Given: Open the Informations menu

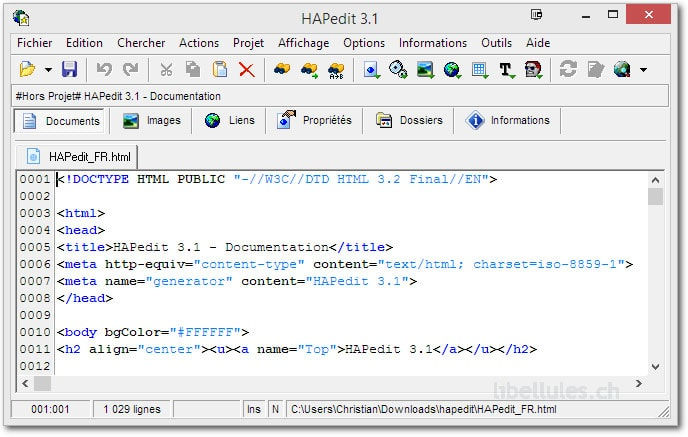Looking at the screenshot, I should coord(433,43).
